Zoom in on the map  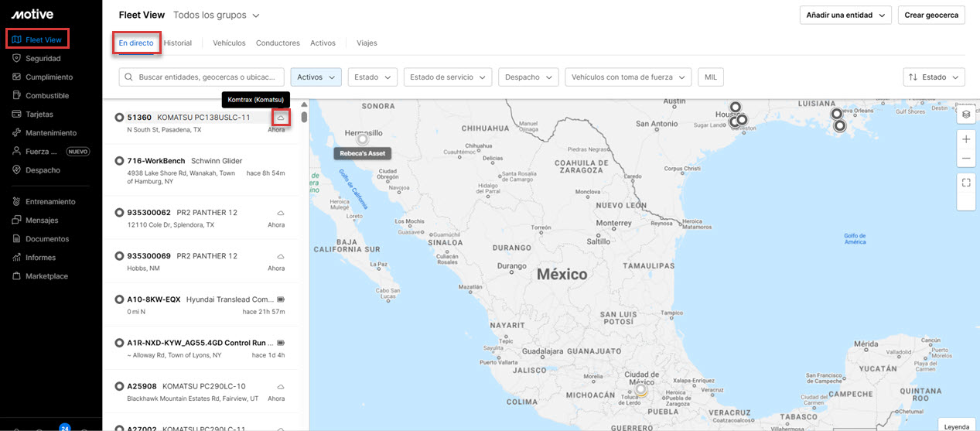tap(966, 139)
